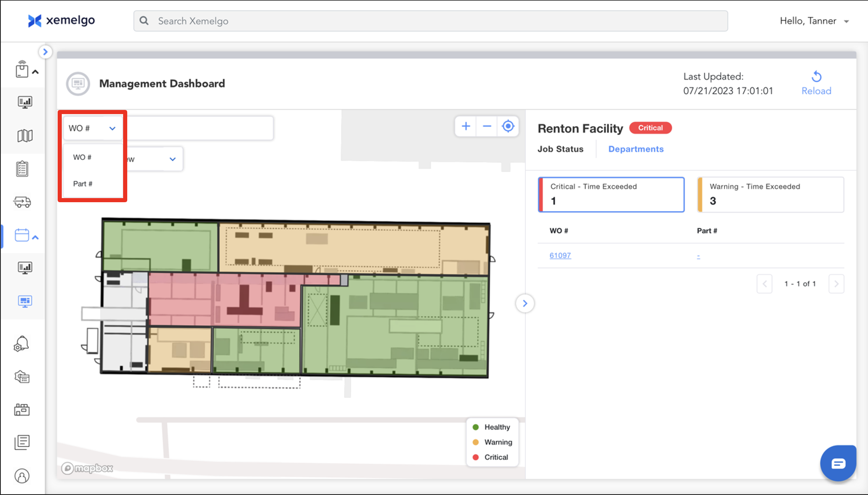Choose Part # from the dropdown list
The image size is (868, 495).
click(83, 184)
